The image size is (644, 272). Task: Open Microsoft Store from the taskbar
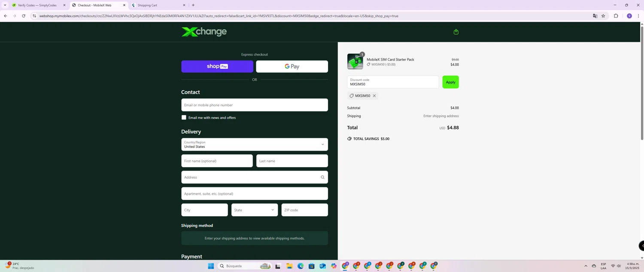312,266
